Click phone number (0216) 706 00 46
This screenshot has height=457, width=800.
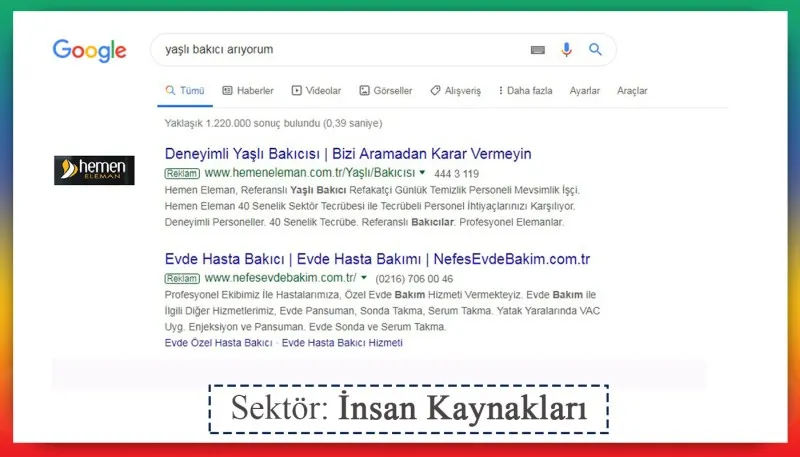pos(414,279)
